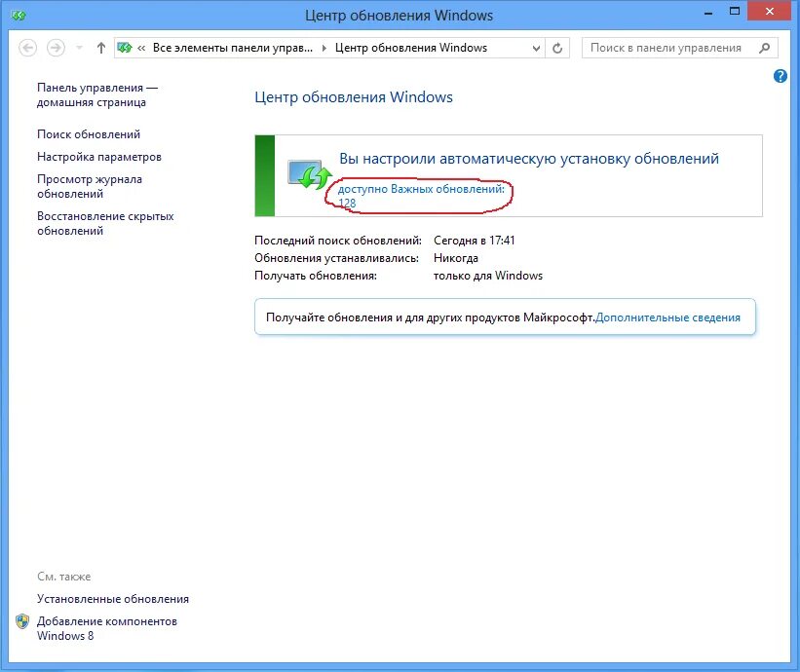
Task: Open "Восстановление скрытых обновлений"
Action: coord(105,223)
